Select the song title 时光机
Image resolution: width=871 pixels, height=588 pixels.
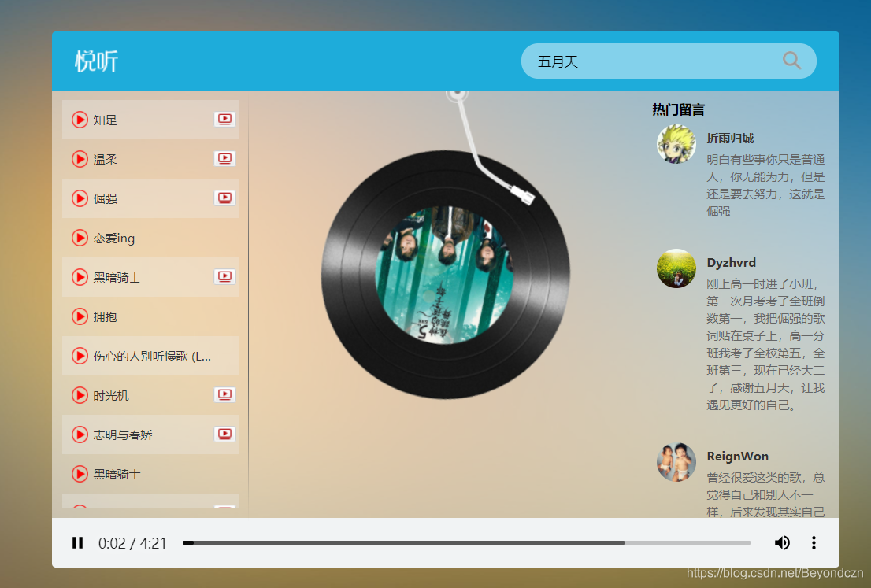click(111, 396)
